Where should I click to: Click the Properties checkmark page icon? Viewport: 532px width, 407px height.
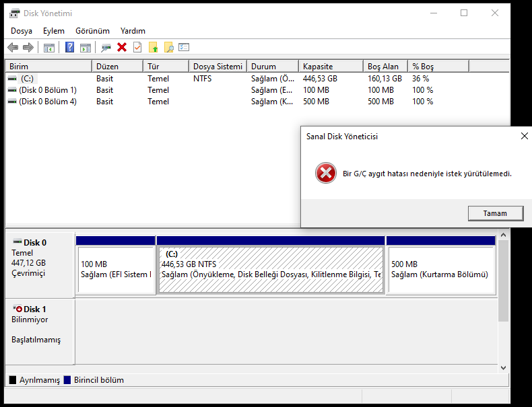coord(137,48)
